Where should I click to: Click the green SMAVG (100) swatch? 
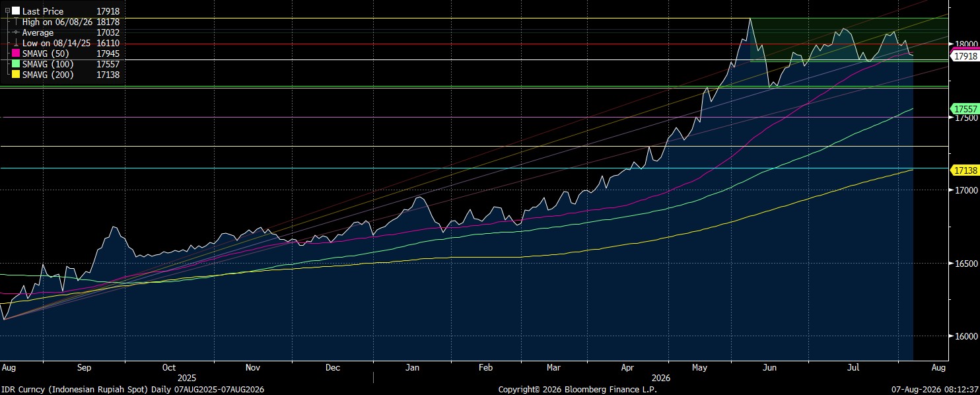tap(16, 64)
